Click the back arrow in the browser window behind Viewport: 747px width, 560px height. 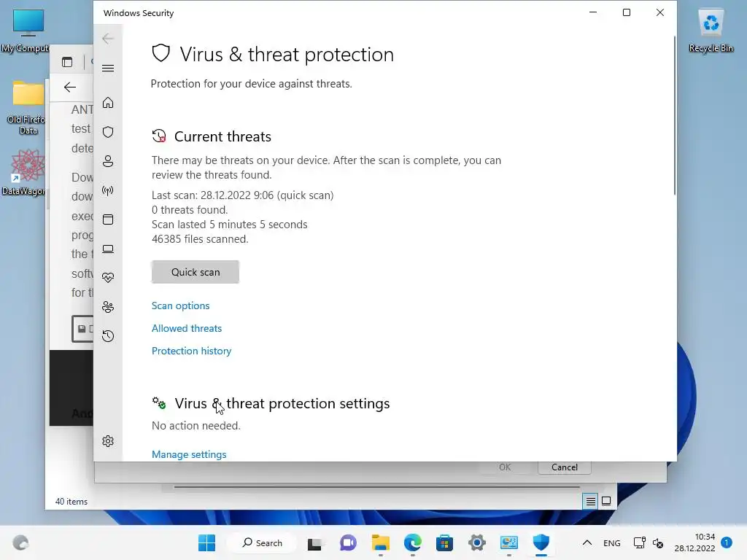click(x=70, y=87)
